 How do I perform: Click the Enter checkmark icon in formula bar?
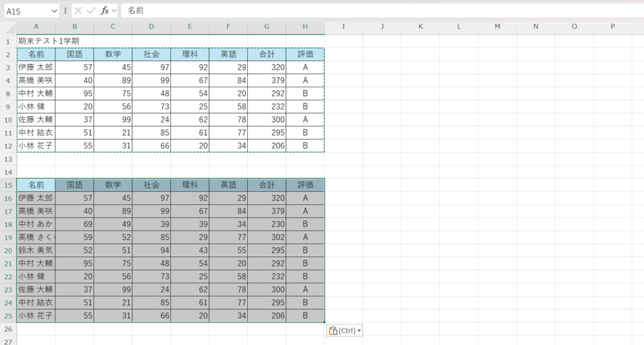pyautogui.click(x=91, y=11)
